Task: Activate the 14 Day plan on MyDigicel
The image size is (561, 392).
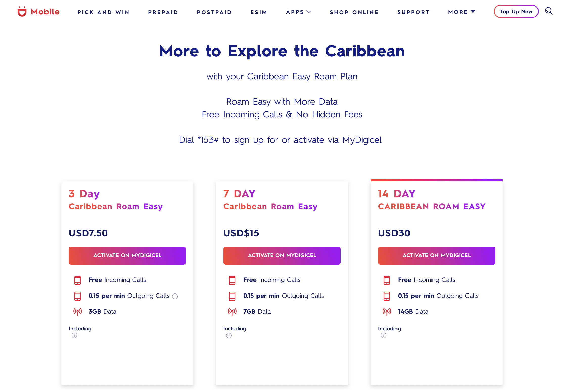Action: 436,255
